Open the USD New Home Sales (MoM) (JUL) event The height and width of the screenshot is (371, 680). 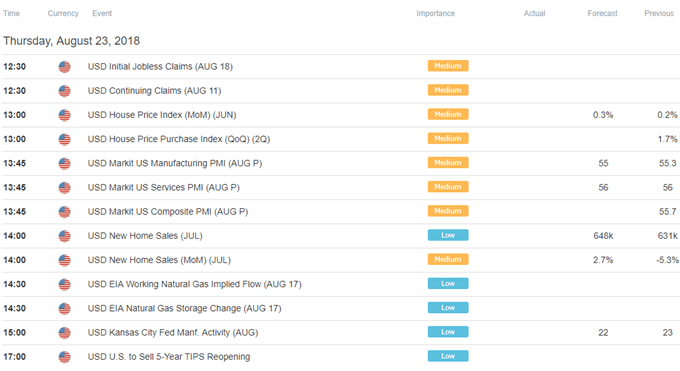[x=159, y=260]
